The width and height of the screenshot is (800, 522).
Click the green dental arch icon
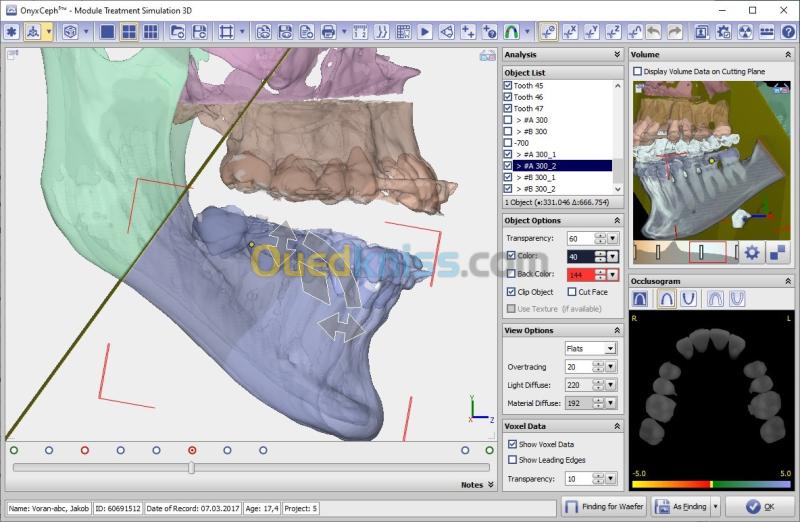(x=511, y=32)
